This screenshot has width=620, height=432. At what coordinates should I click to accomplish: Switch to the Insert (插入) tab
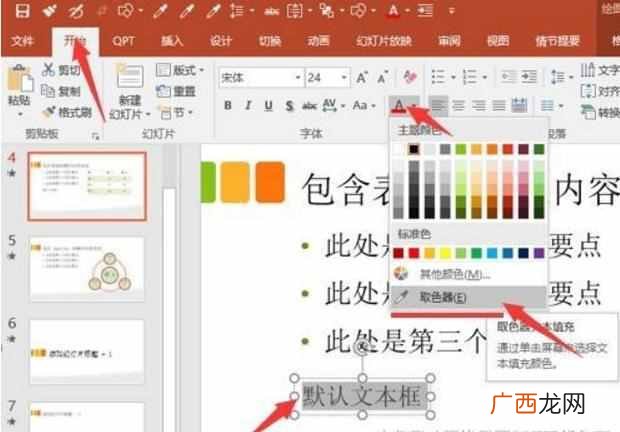tap(172, 41)
